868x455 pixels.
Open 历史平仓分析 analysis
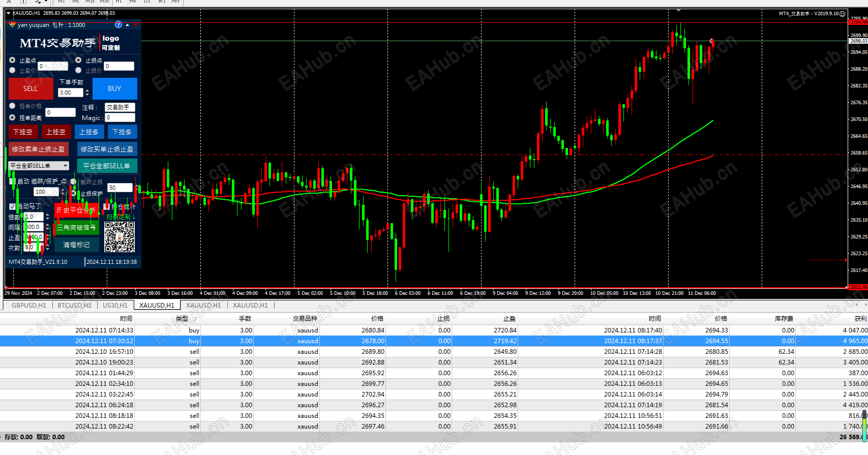(x=76, y=210)
